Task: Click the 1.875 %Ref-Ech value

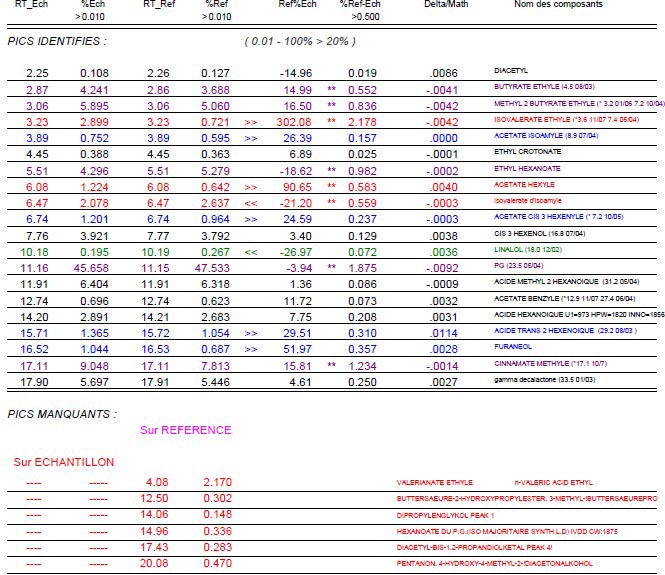Action: (362, 268)
